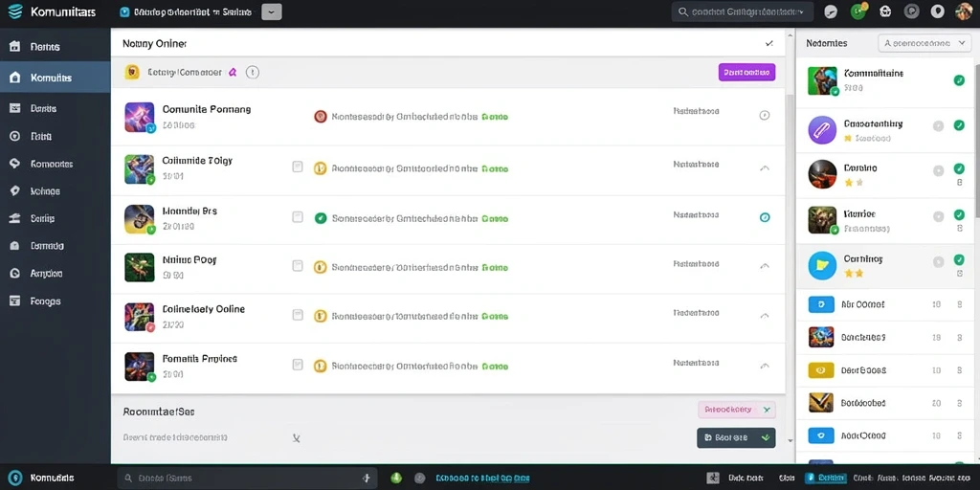Focus the top bar search field
This screenshot has height=490, width=980.
point(742,11)
